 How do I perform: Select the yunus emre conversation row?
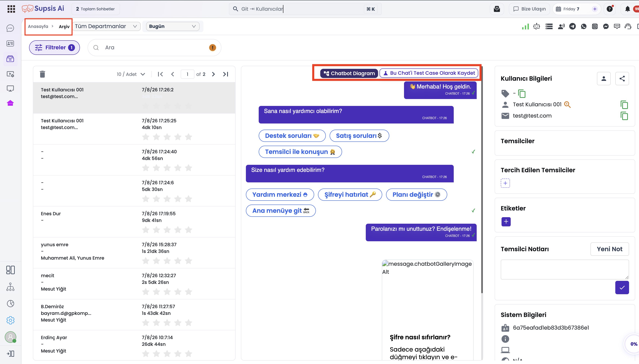click(x=134, y=253)
